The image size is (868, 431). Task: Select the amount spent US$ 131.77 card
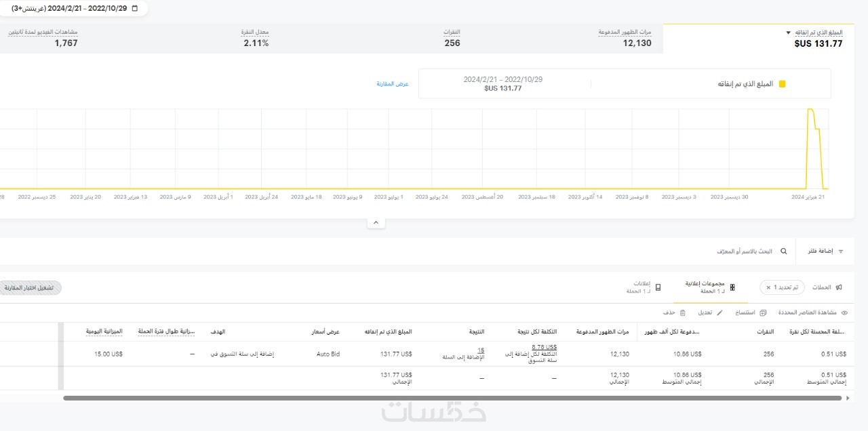(x=758, y=39)
